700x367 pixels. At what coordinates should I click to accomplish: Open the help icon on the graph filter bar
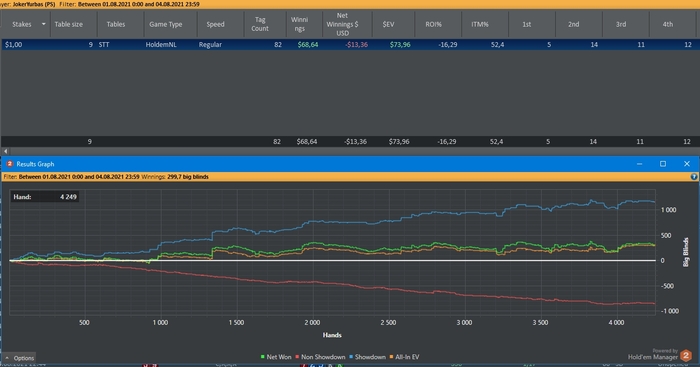click(x=694, y=177)
